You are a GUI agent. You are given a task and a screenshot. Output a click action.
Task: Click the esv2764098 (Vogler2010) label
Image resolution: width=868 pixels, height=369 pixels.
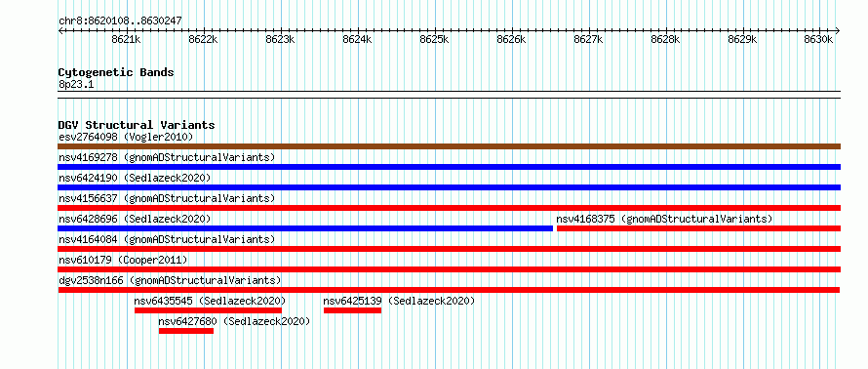tap(126, 137)
